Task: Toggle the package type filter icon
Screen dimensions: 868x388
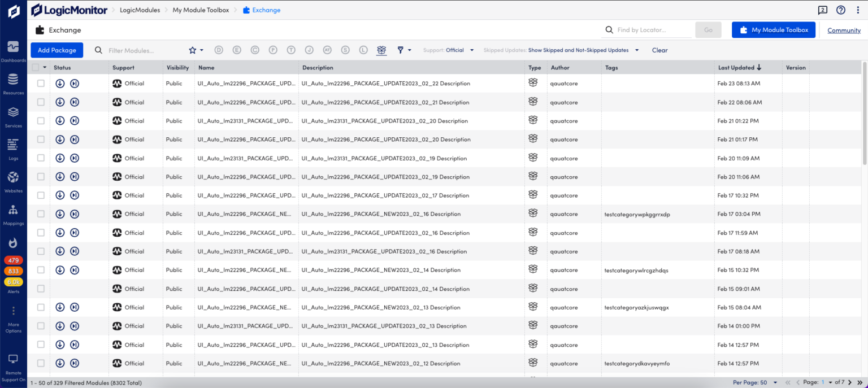Action: coord(381,50)
